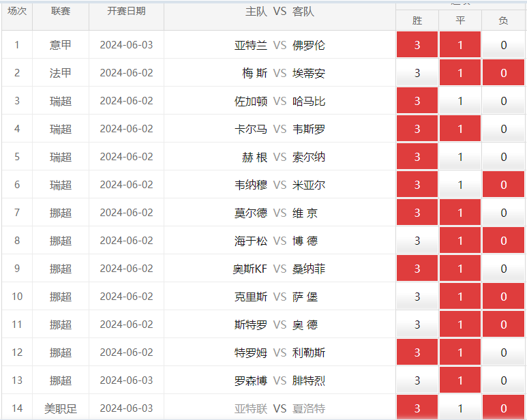
Task: Select 负 (0) for match 5 赫根 vs 索尔纳
Action: (503, 157)
